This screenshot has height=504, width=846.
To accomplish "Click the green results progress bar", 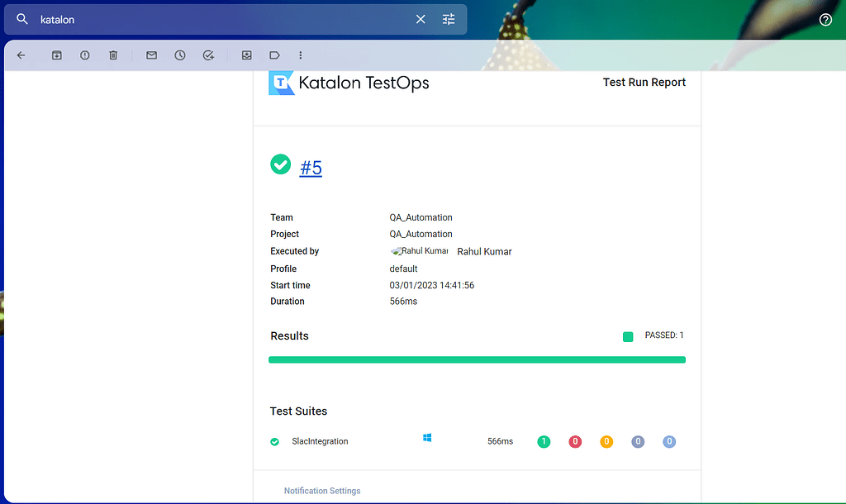I will pyautogui.click(x=477, y=360).
